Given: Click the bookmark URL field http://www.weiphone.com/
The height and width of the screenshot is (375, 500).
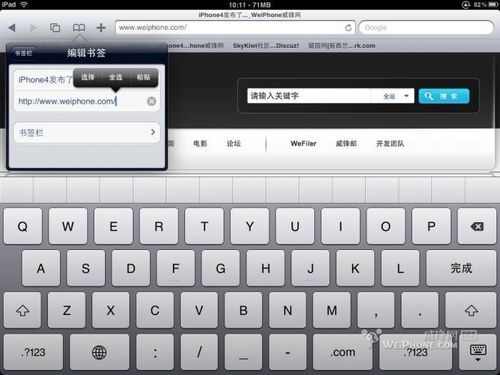Looking at the screenshot, I should click(x=87, y=101).
